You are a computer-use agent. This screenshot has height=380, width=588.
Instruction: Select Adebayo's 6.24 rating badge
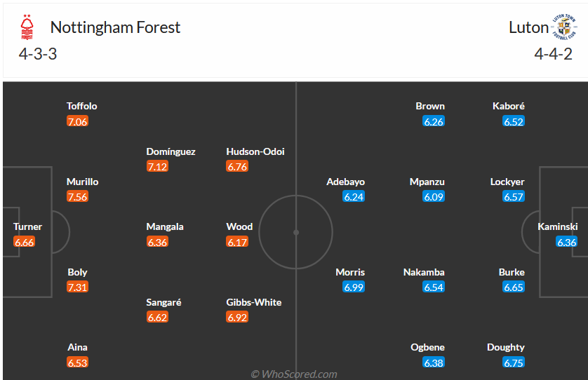(x=354, y=197)
